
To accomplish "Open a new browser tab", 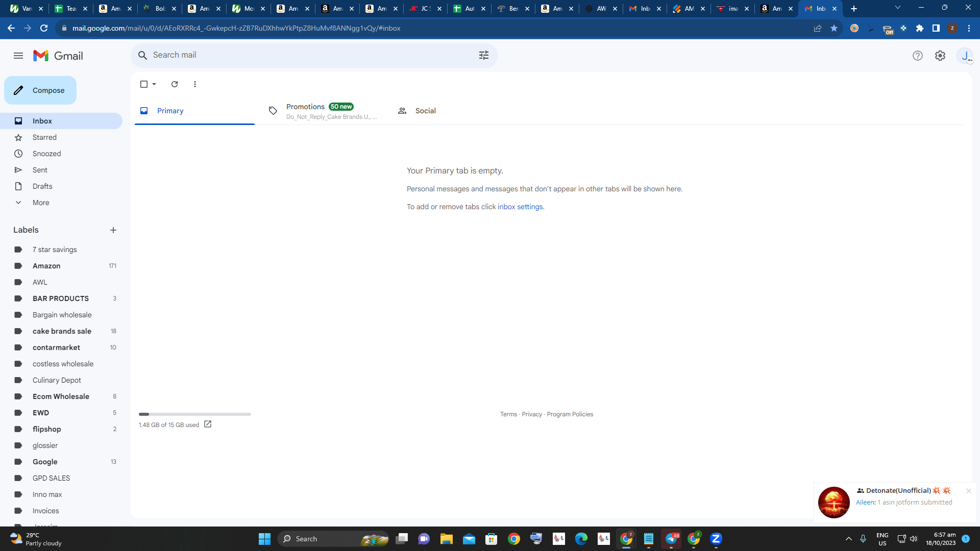I will [x=854, y=9].
